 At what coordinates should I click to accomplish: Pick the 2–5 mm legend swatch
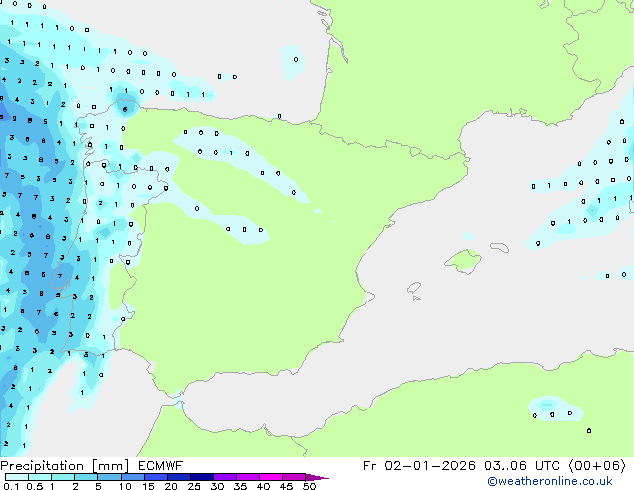(x=86, y=477)
